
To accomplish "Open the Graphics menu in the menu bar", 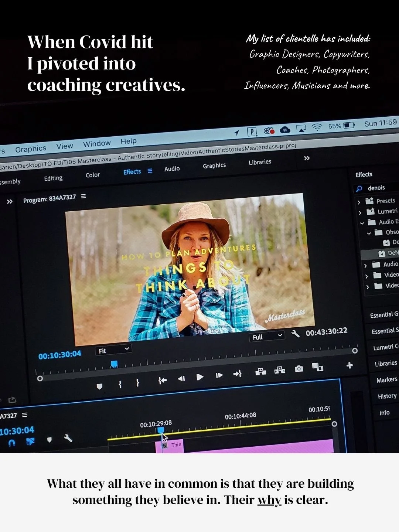I will [31, 149].
